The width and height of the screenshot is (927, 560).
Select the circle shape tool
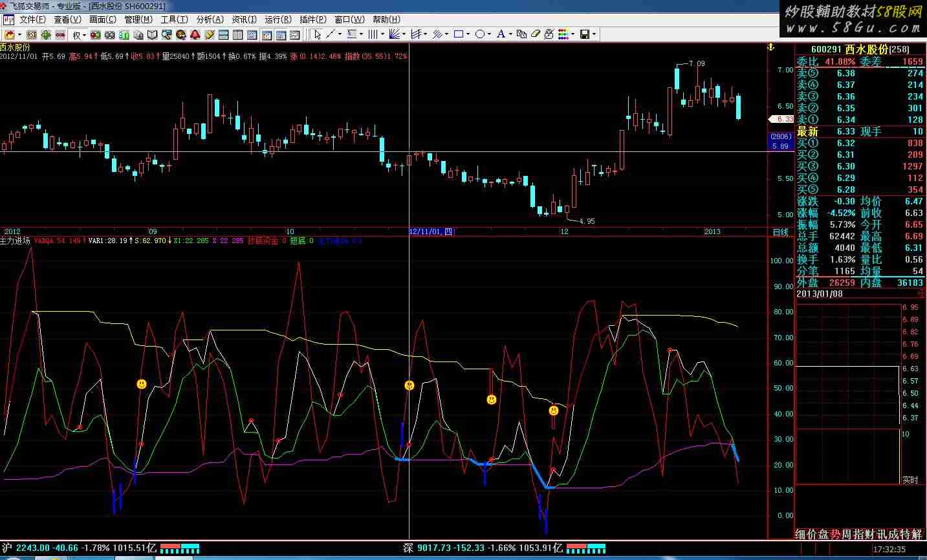(479, 34)
